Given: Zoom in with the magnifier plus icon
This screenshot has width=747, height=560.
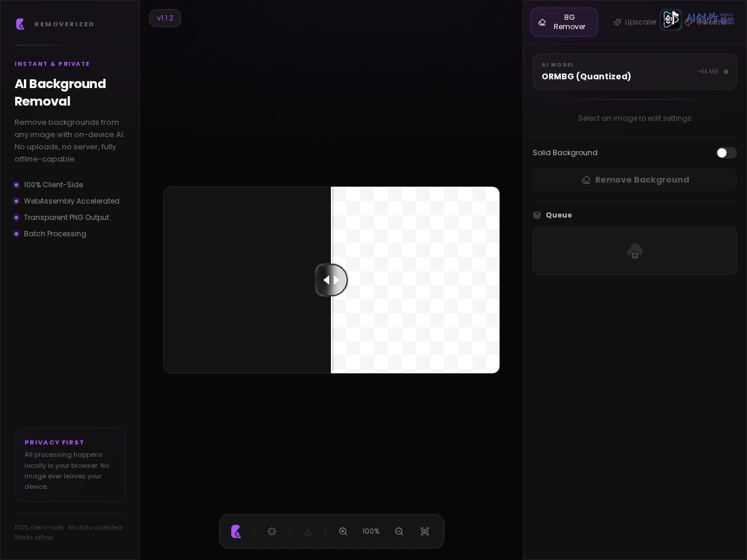Looking at the screenshot, I should [x=343, y=531].
